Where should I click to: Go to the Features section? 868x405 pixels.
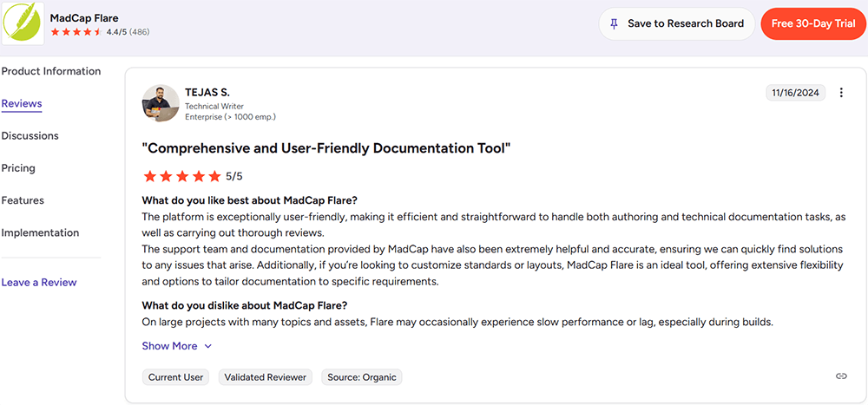click(23, 200)
